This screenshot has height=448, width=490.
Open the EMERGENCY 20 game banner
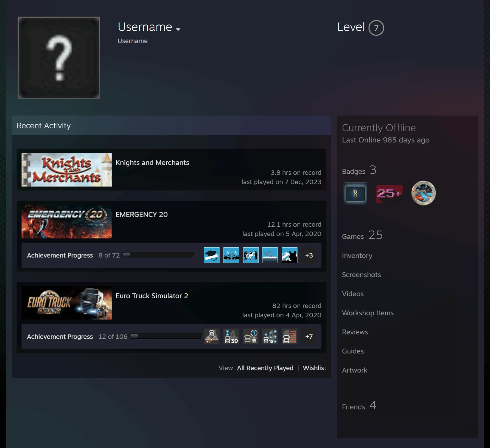67,222
